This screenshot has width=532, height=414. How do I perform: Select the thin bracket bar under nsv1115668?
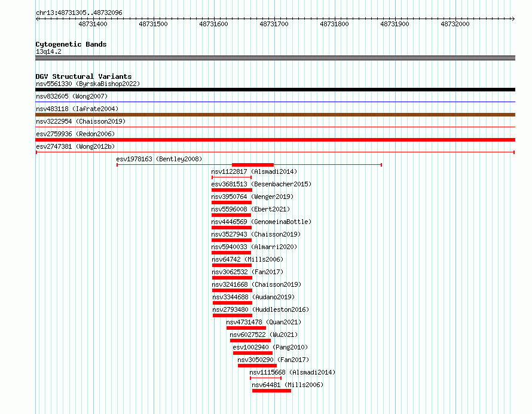265,378
